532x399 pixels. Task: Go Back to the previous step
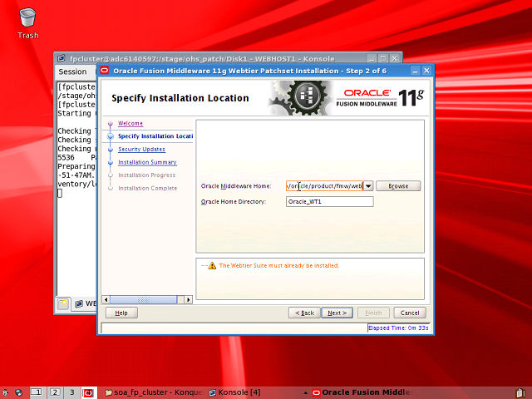coord(304,313)
